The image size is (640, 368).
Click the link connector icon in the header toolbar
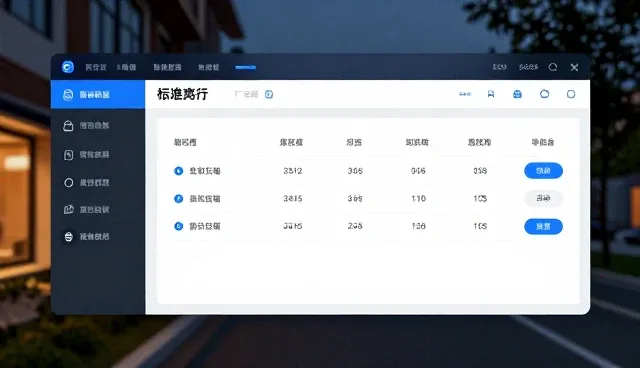(465, 94)
